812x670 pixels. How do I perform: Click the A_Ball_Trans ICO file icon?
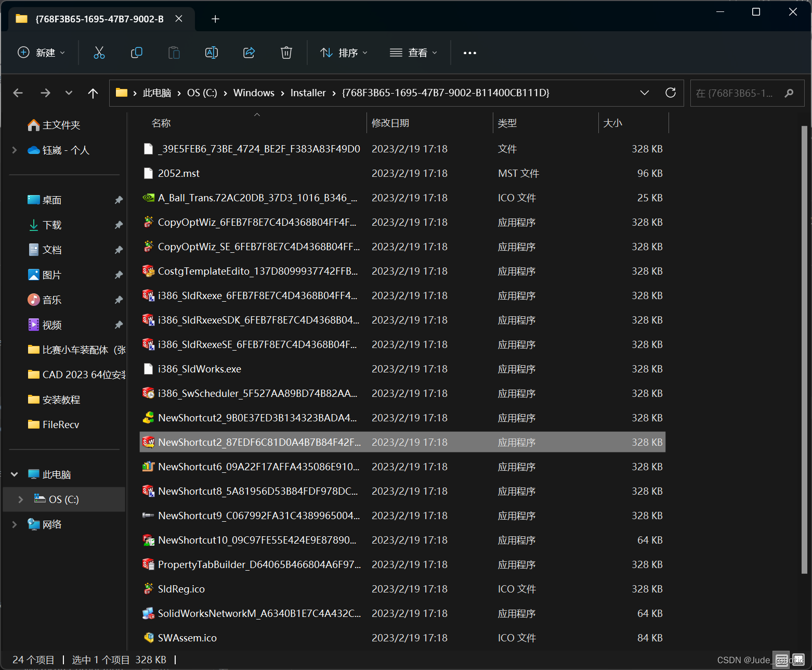[x=148, y=198]
